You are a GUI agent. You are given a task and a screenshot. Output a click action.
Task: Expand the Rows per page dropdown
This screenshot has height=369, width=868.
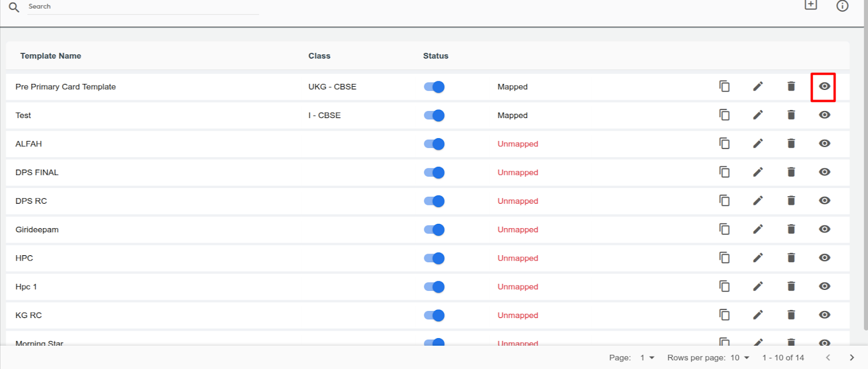[x=739, y=358]
